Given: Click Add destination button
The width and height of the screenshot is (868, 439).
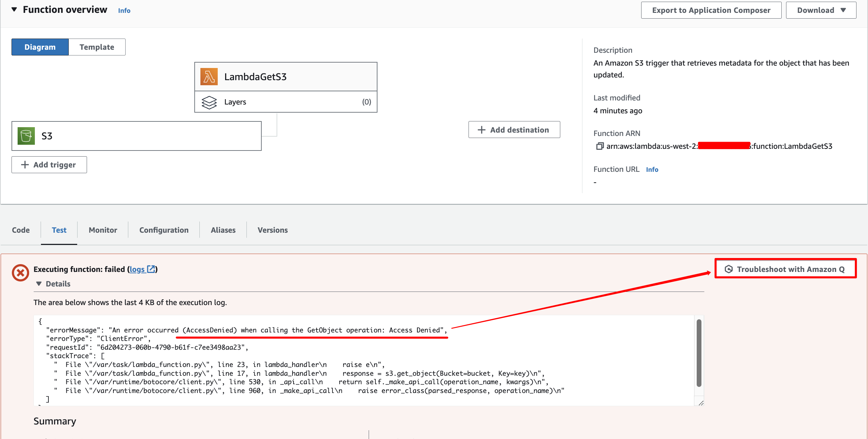Looking at the screenshot, I should click(x=514, y=130).
